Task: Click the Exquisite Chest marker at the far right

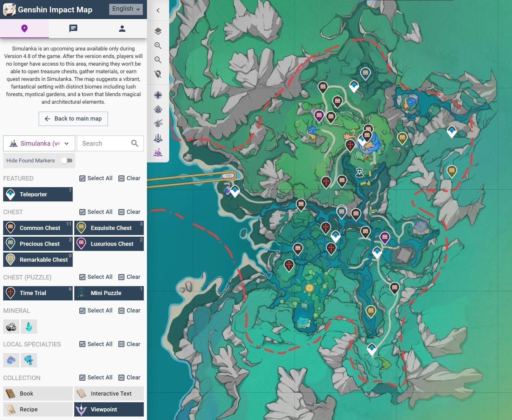Action: [452, 171]
